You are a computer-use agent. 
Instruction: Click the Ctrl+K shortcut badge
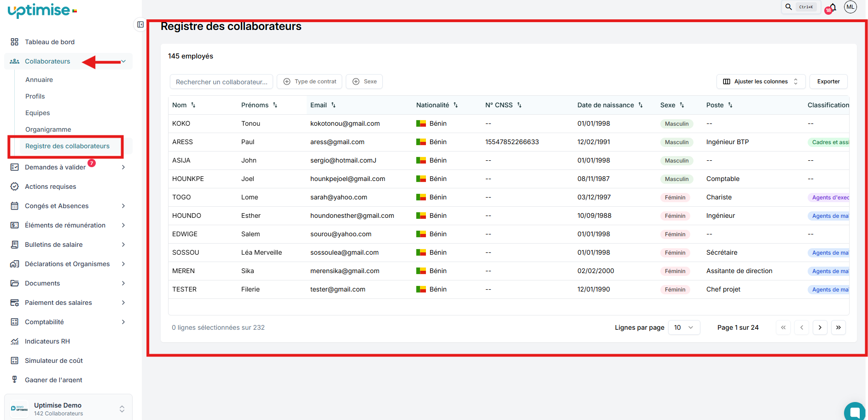pyautogui.click(x=806, y=7)
